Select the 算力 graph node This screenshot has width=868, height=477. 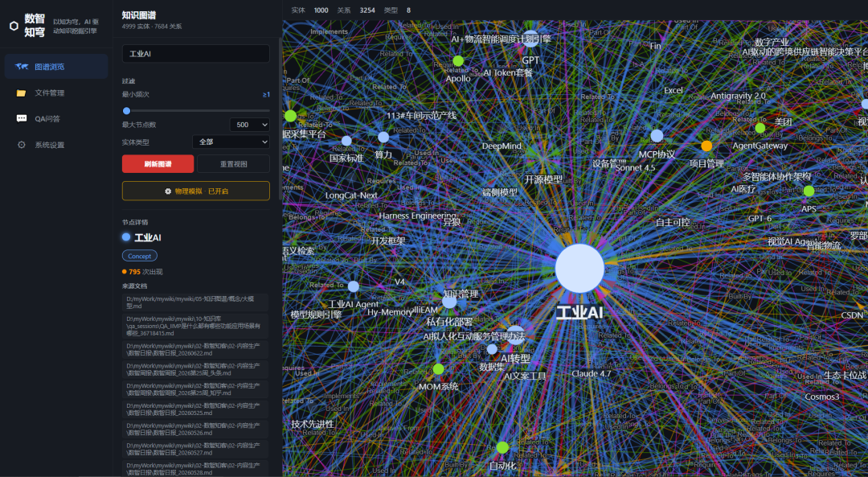[383, 138]
